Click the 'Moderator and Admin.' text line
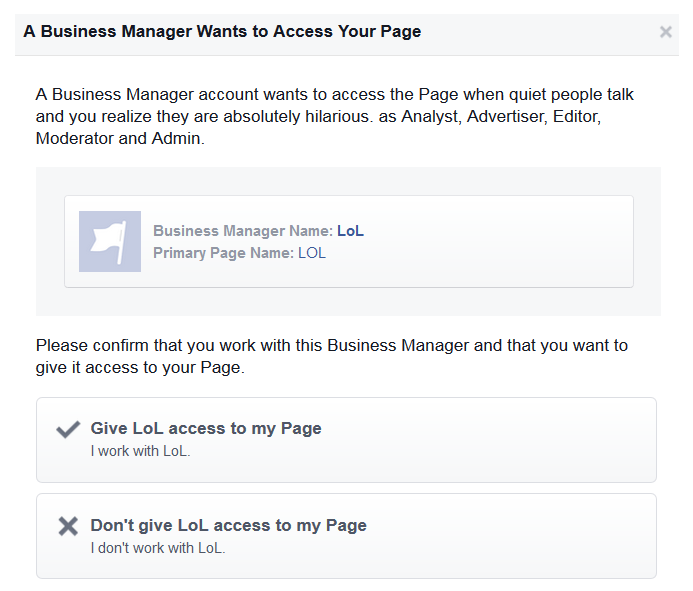The width and height of the screenshot is (693, 591). point(120,138)
